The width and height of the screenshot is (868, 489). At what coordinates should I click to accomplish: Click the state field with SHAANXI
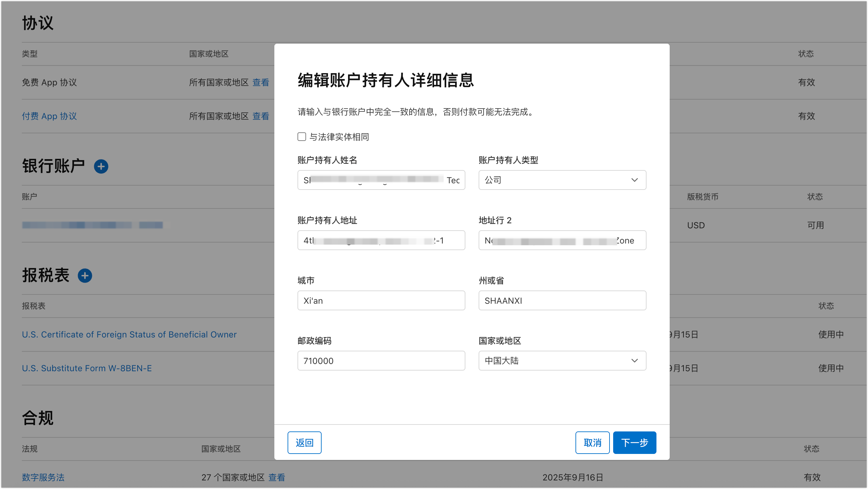(562, 300)
